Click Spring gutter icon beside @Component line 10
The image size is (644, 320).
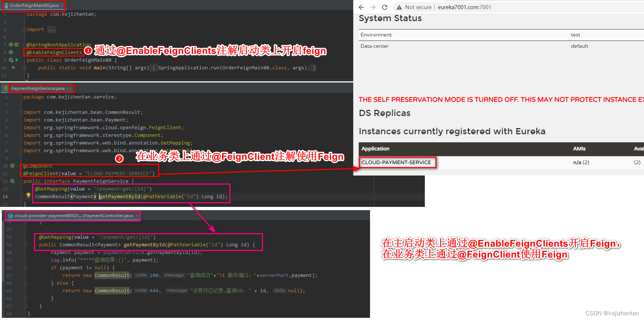pyautogui.click(x=13, y=166)
